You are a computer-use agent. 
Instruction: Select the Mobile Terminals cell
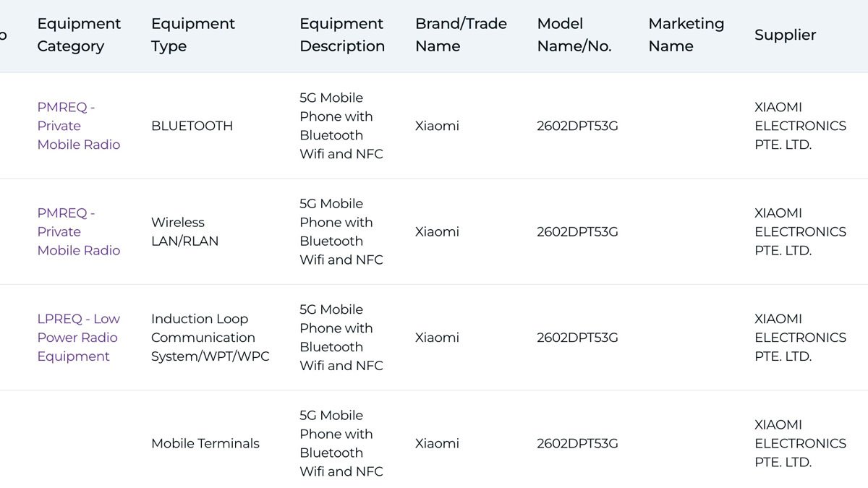(205, 443)
